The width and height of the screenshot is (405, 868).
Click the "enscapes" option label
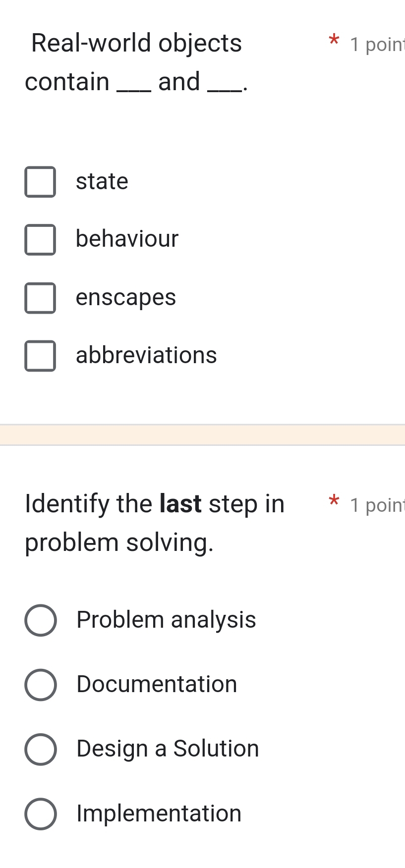[126, 297]
